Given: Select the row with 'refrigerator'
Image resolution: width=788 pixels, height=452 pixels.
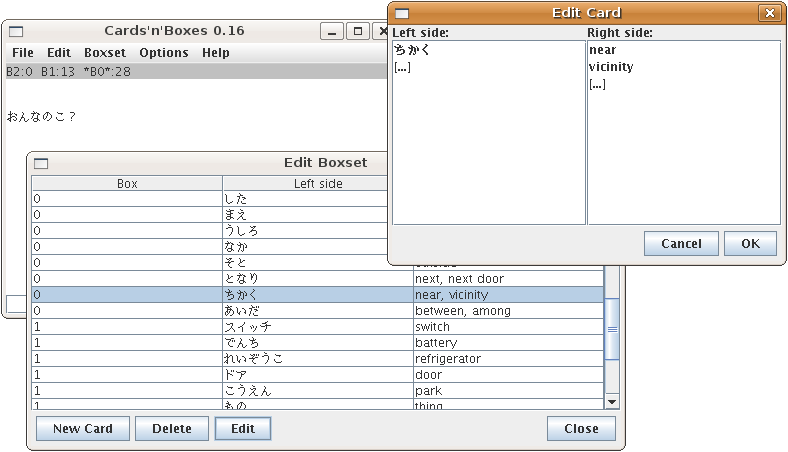Looking at the screenshot, I should (318, 359).
